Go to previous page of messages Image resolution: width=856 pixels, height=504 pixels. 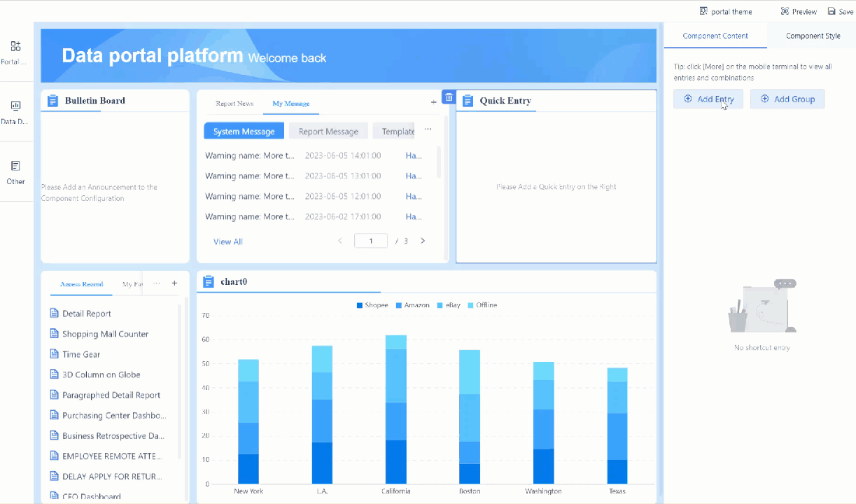click(x=340, y=241)
